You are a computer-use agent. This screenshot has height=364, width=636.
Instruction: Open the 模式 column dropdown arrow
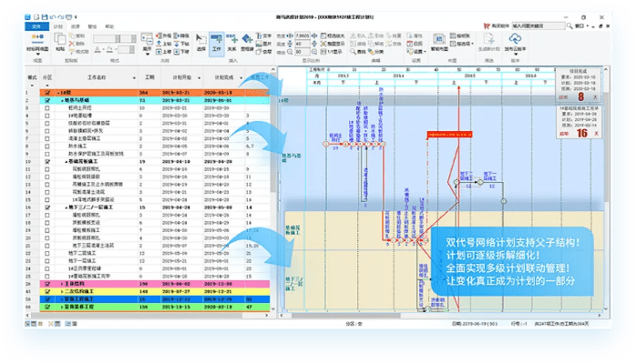point(32,86)
